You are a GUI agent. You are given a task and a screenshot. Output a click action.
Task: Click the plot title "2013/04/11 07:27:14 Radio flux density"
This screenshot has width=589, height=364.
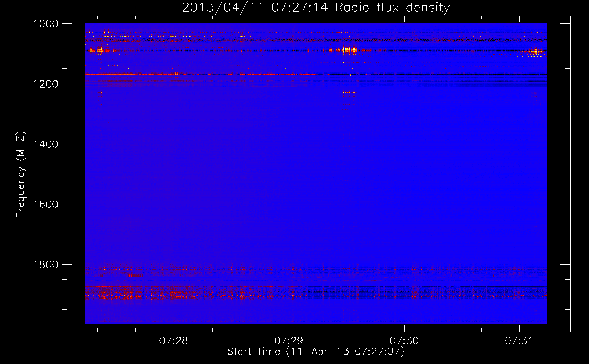click(316, 8)
